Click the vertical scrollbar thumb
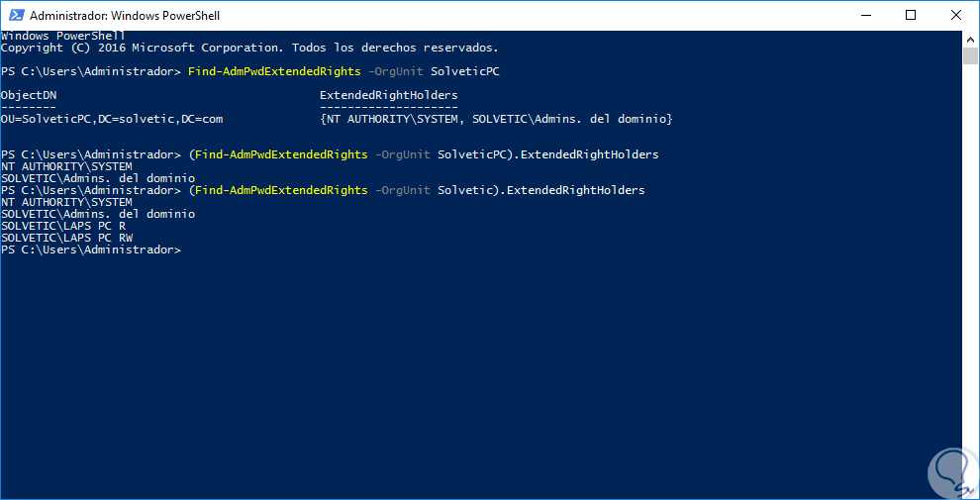980x500 pixels. tap(970, 55)
